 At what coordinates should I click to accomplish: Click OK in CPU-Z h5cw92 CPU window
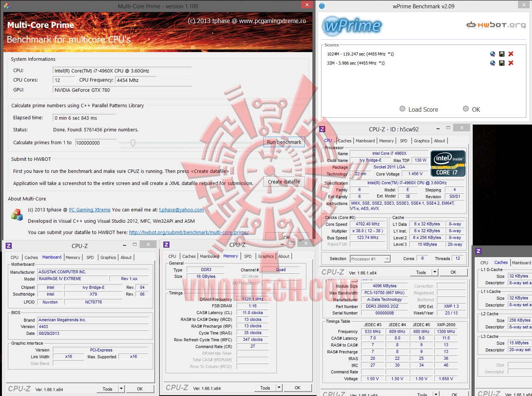click(453, 272)
